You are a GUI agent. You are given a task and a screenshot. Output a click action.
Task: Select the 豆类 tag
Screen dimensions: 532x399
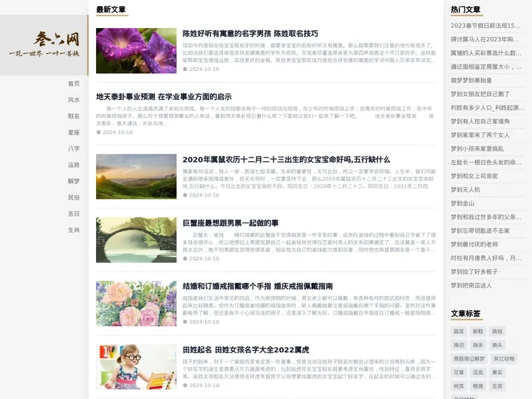click(x=497, y=386)
